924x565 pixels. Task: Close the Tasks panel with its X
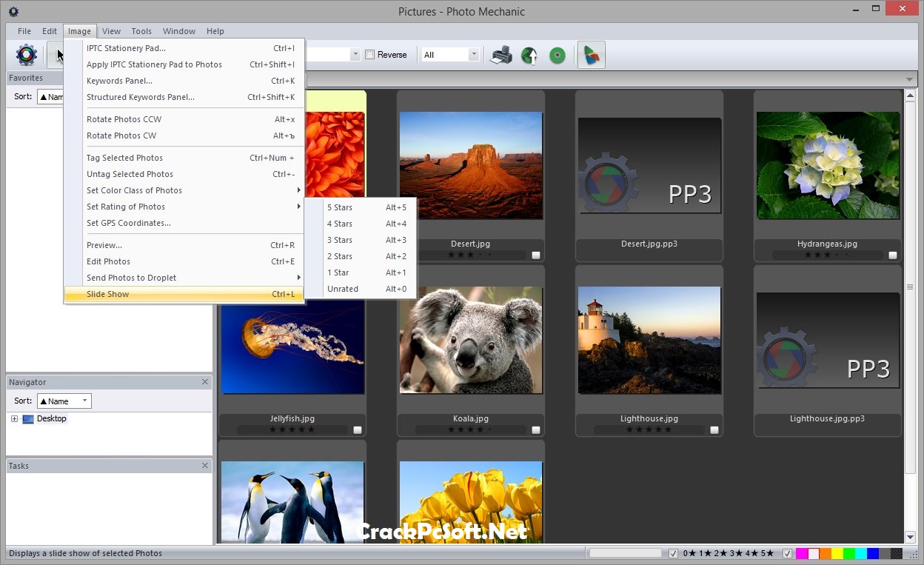(x=205, y=466)
